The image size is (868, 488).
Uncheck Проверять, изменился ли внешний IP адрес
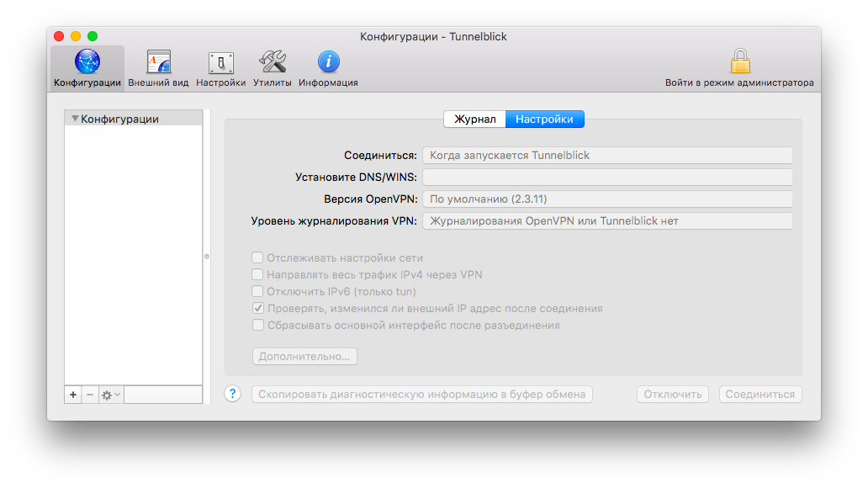[x=258, y=308]
